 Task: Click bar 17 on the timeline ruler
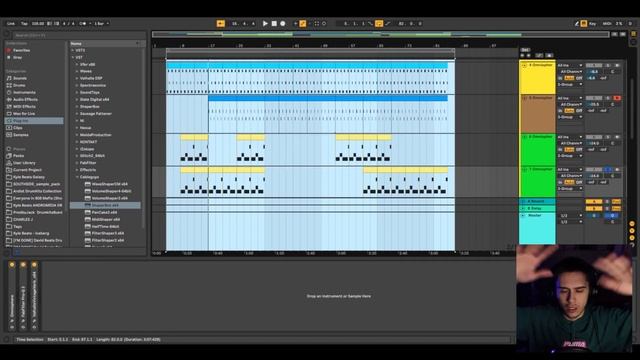pos(212,46)
